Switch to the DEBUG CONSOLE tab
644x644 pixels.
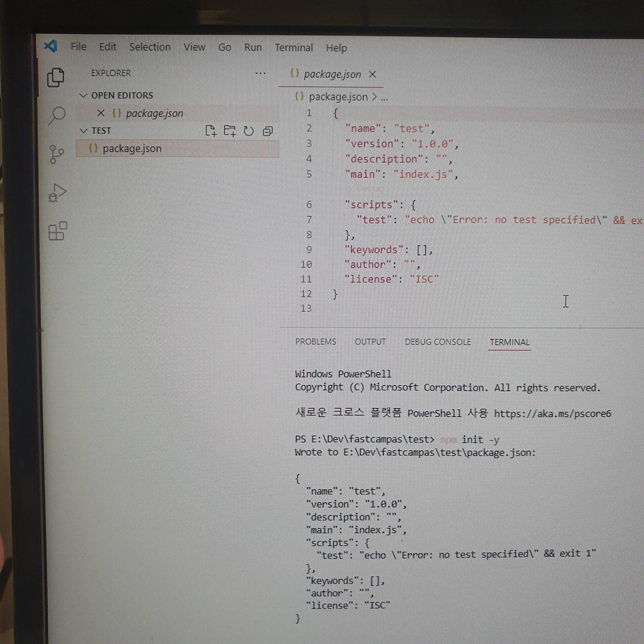point(438,342)
